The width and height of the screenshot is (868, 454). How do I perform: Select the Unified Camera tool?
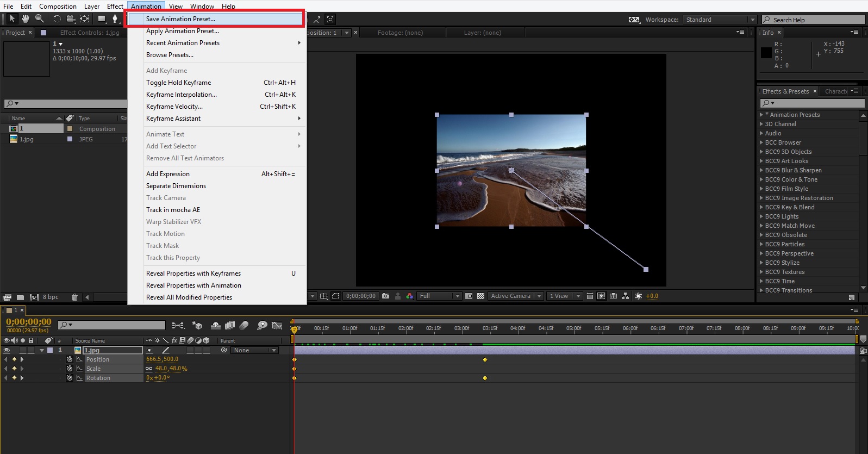pos(71,19)
